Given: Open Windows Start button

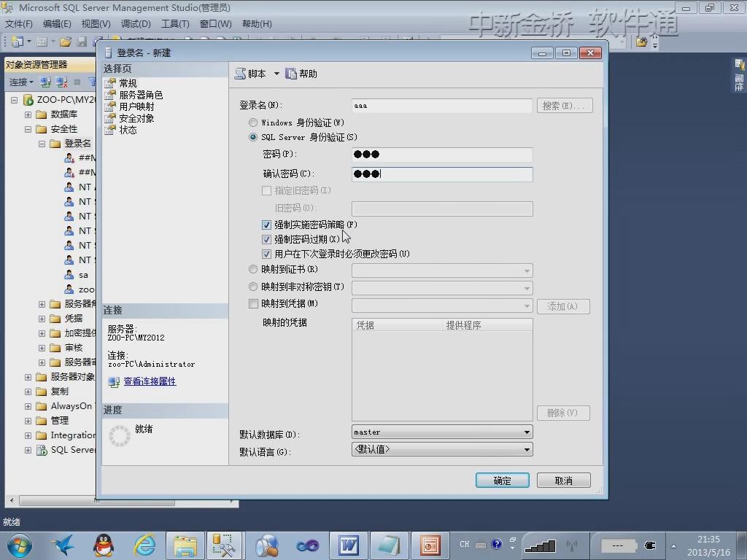Looking at the screenshot, I should point(20,545).
